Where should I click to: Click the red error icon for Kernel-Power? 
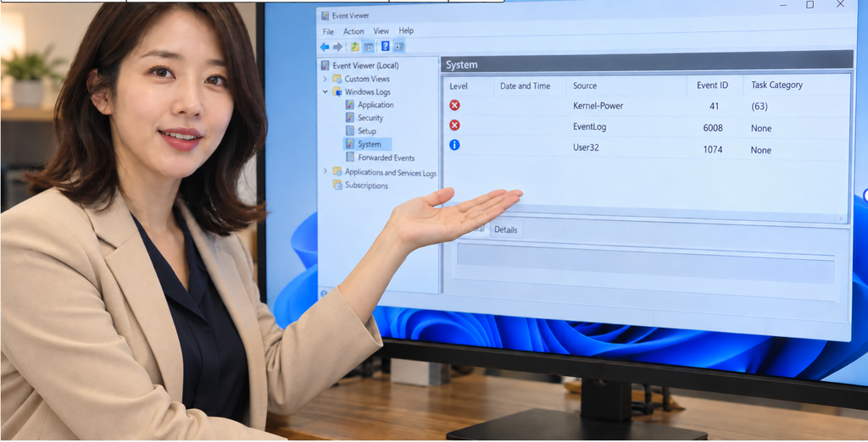[454, 105]
